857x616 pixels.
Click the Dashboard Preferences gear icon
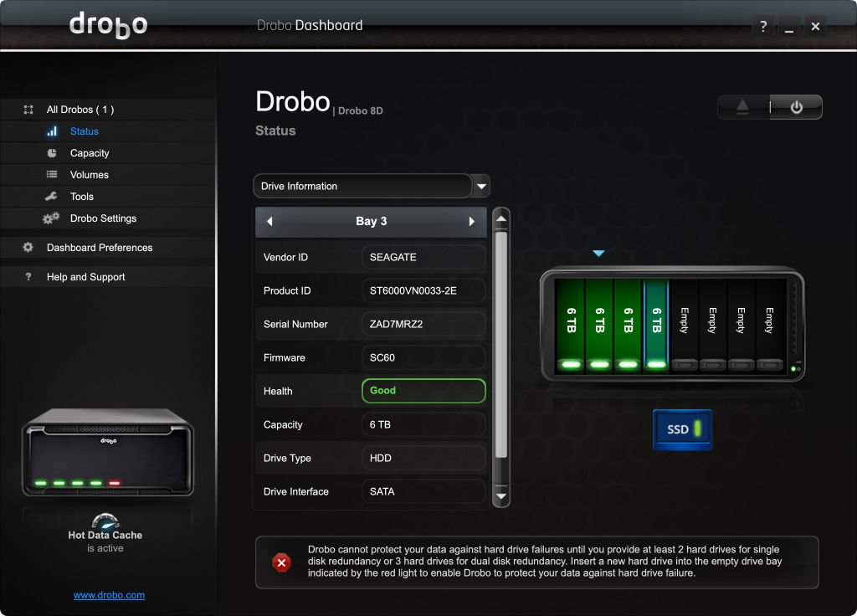[28, 248]
